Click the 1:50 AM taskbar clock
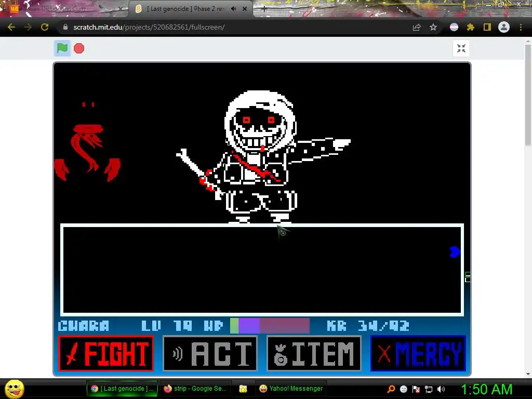 (486, 389)
